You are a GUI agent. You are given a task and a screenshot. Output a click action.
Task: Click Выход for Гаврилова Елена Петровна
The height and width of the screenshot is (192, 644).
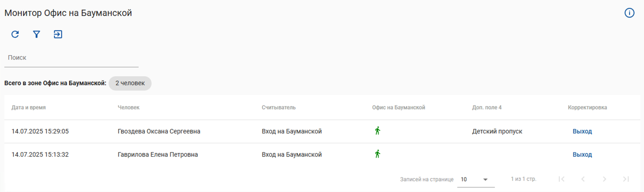click(582, 154)
